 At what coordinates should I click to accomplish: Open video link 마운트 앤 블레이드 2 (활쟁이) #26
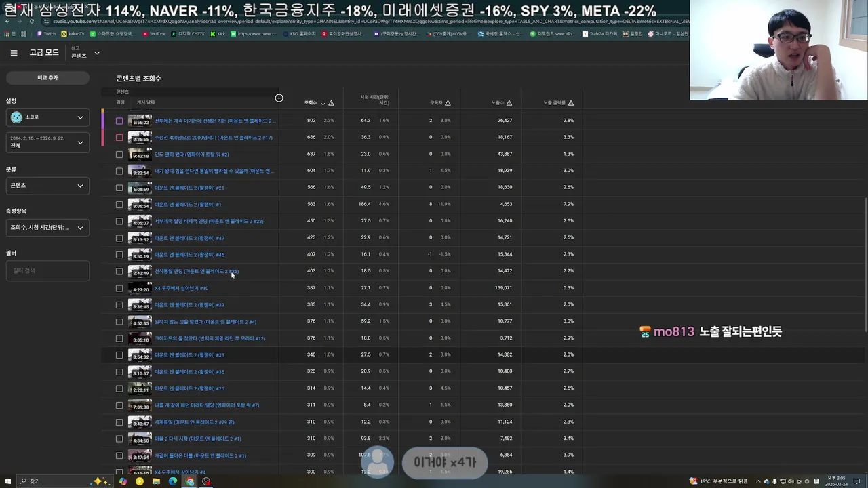point(189,389)
